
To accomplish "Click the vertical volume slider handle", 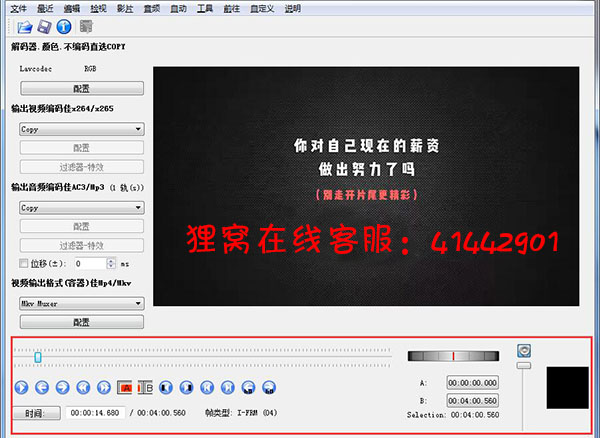I will tap(524, 366).
